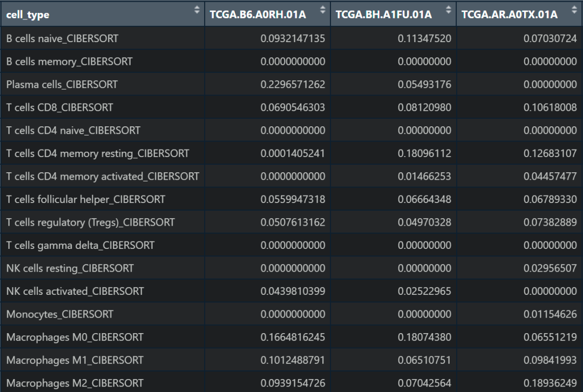Select Monocytes_CIBERSORT row label
The width and height of the screenshot is (583, 392).
(x=60, y=315)
